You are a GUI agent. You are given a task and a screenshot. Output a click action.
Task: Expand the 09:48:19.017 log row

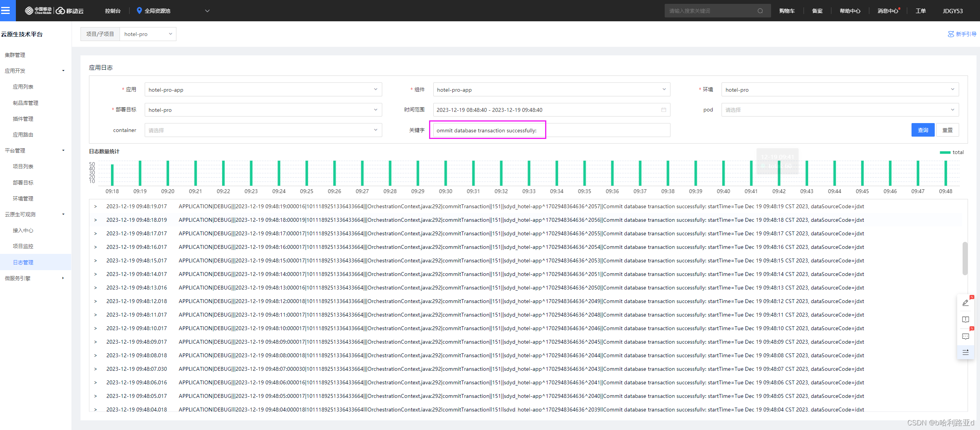(x=96, y=207)
